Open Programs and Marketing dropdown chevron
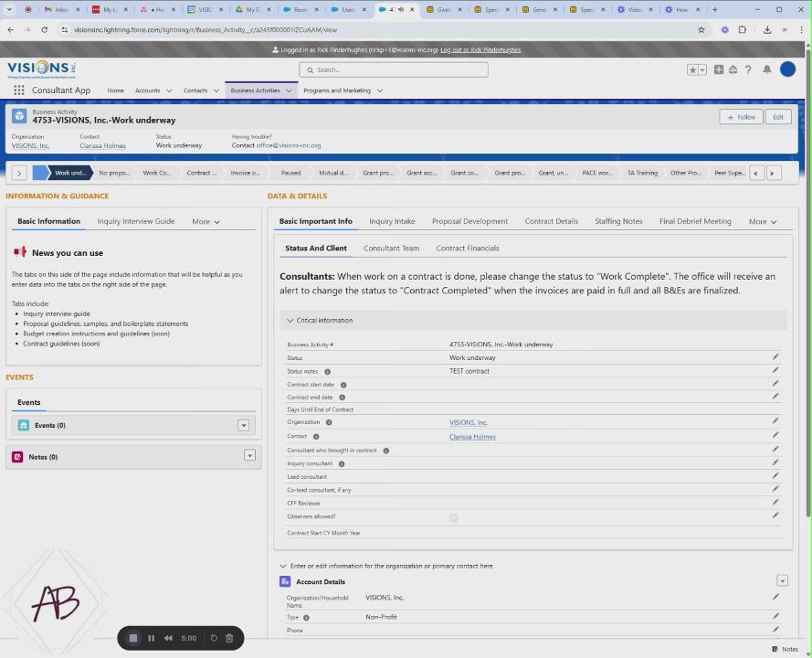This screenshot has width=812, height=658. click(x=380, y=90)
